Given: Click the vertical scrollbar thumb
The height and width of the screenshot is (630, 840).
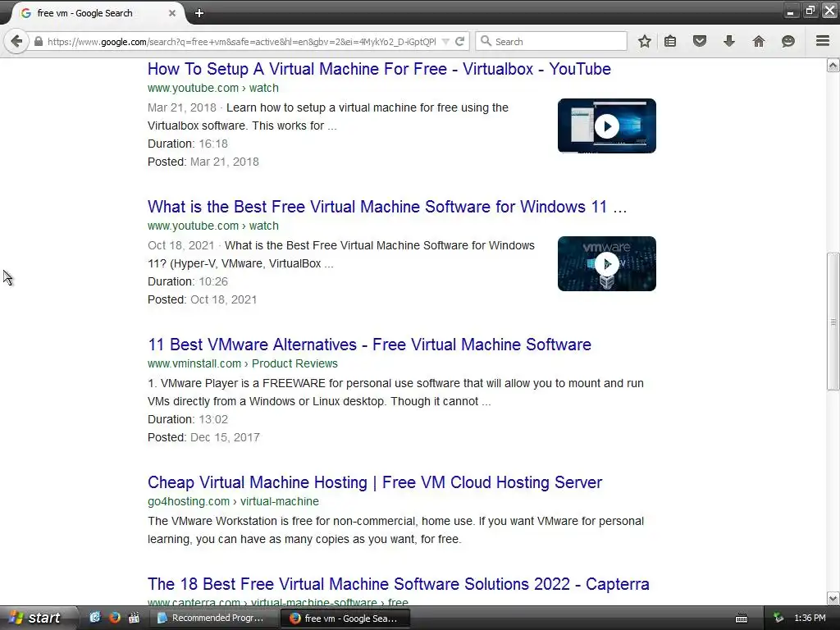Looking at the screenshot, I should pos(833,322).
